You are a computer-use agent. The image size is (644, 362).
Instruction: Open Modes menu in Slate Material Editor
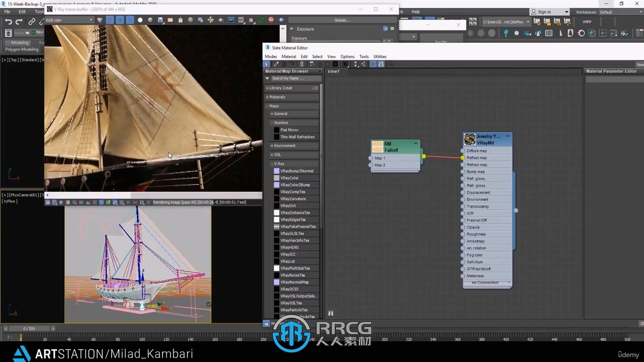[x=271, y=56]
